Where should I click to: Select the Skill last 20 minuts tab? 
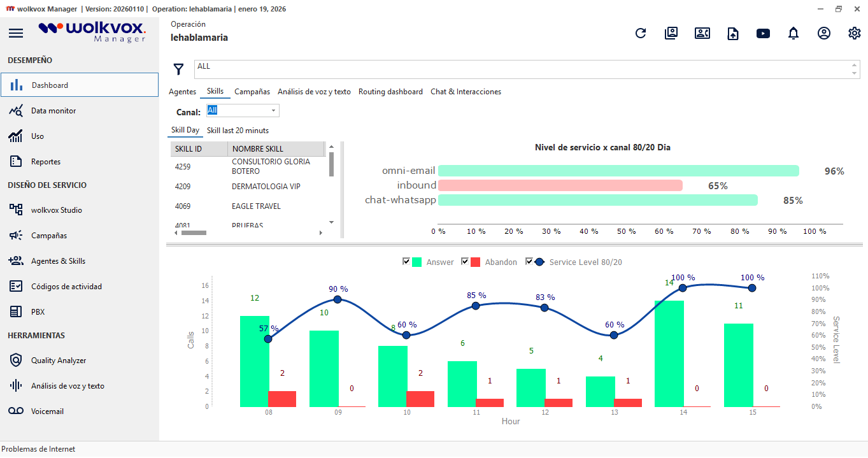click(x=238, y=131)
